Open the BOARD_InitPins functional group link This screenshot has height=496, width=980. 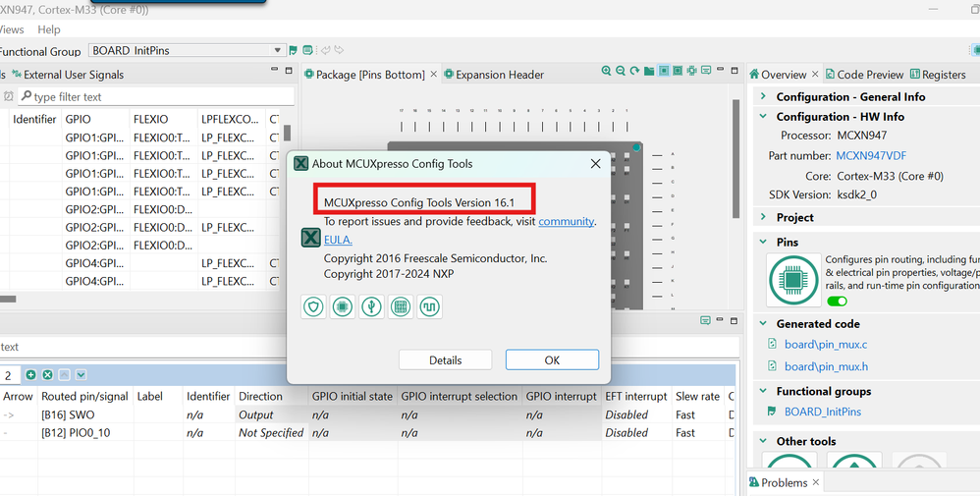823,412
